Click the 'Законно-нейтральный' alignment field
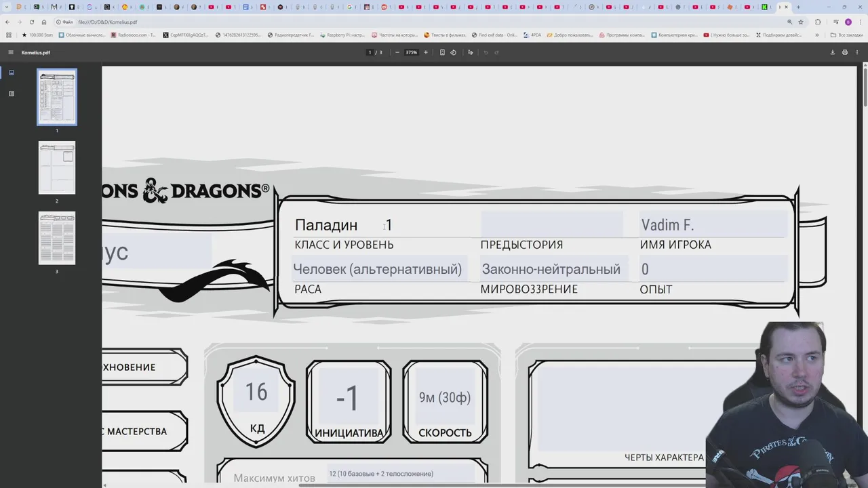The image size is (868, 488). click(554, 269)
